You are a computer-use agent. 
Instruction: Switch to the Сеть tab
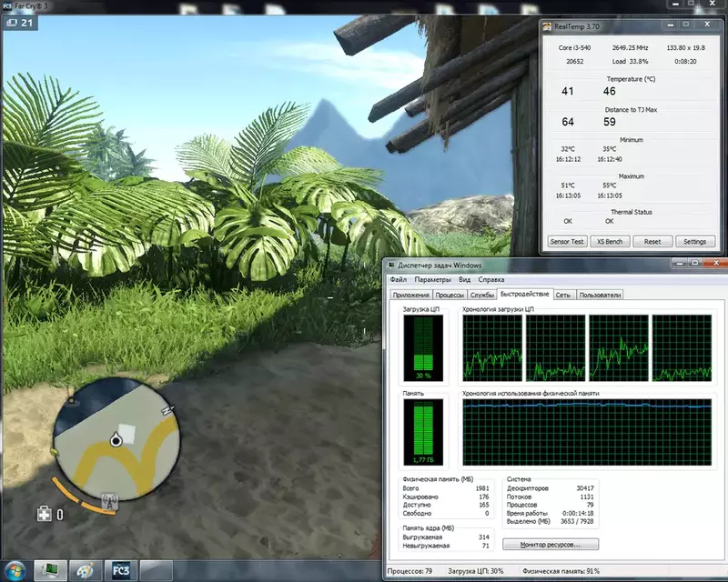click(563, 295)
